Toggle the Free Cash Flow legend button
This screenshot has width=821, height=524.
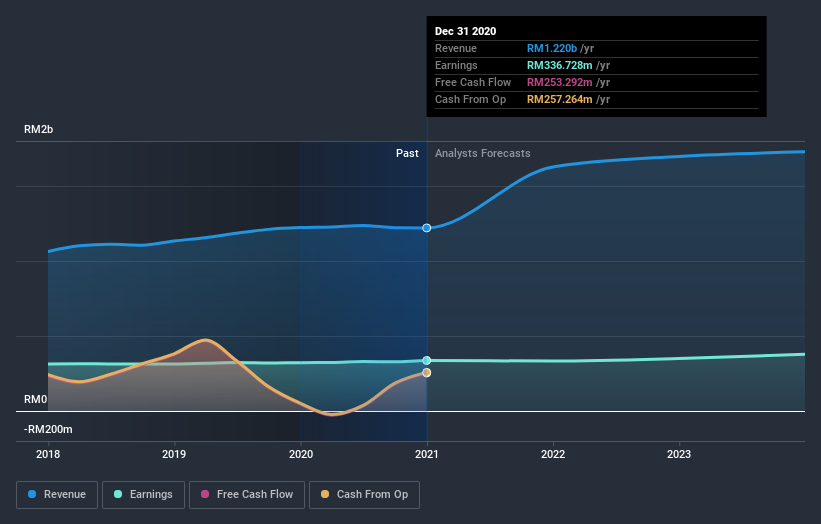tap(247, 495)
